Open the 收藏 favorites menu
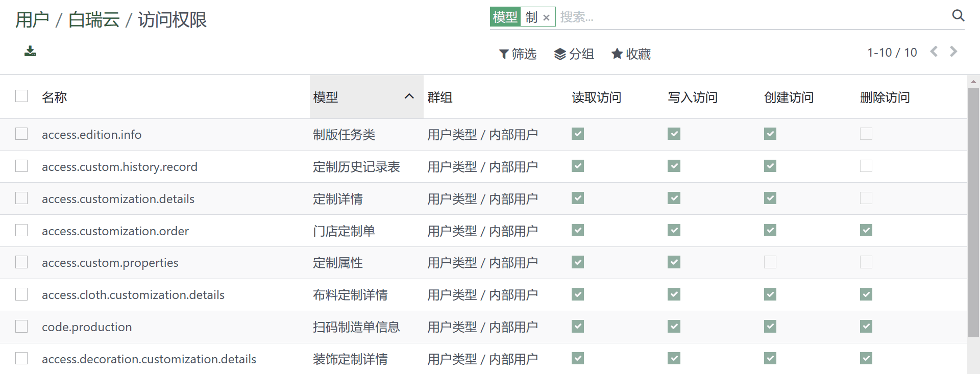This screenshot has width=980, height=374. tap(631, 54)
